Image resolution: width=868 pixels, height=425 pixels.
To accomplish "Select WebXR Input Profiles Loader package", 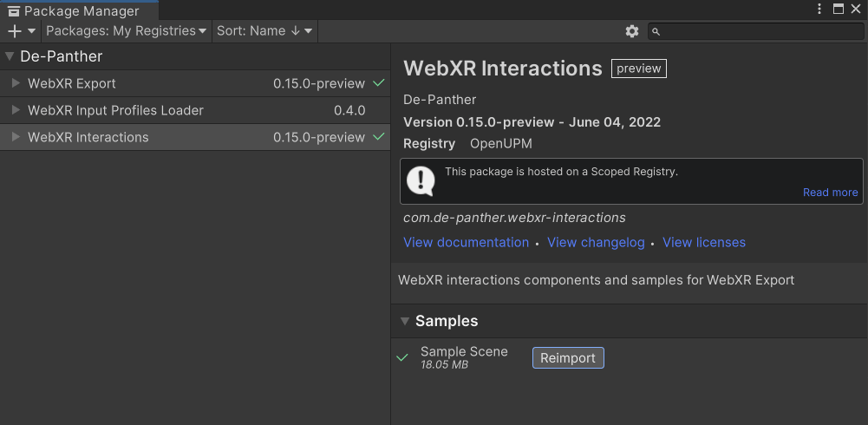I will coord(195,110).
